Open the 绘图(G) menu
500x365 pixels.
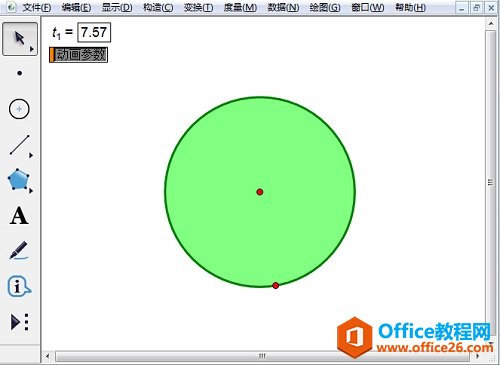click(x=325, y=7)
